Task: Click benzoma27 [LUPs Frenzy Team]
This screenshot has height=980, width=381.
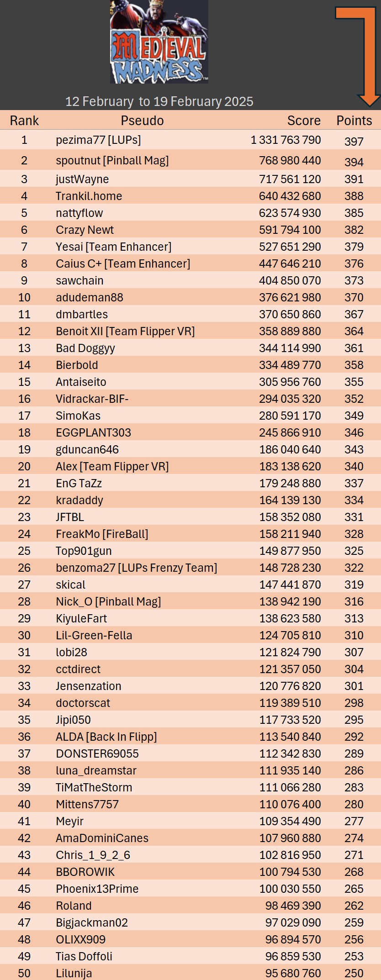Action: tap(136, 568)
